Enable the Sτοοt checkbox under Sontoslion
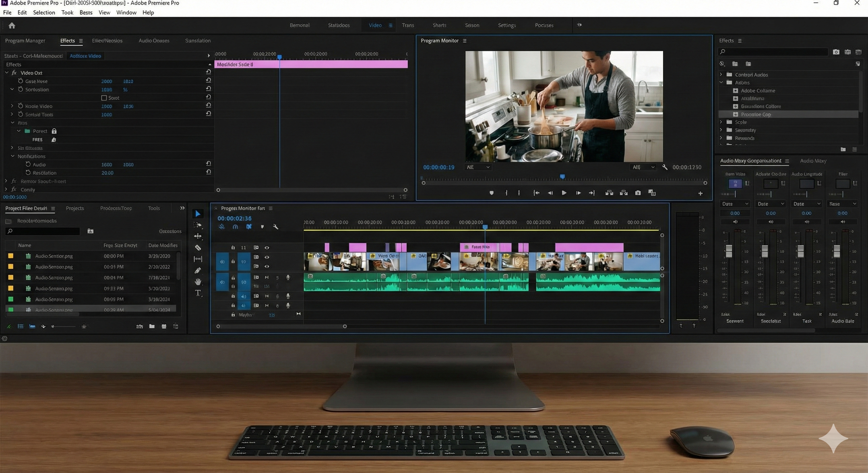 tap(104, 98)
